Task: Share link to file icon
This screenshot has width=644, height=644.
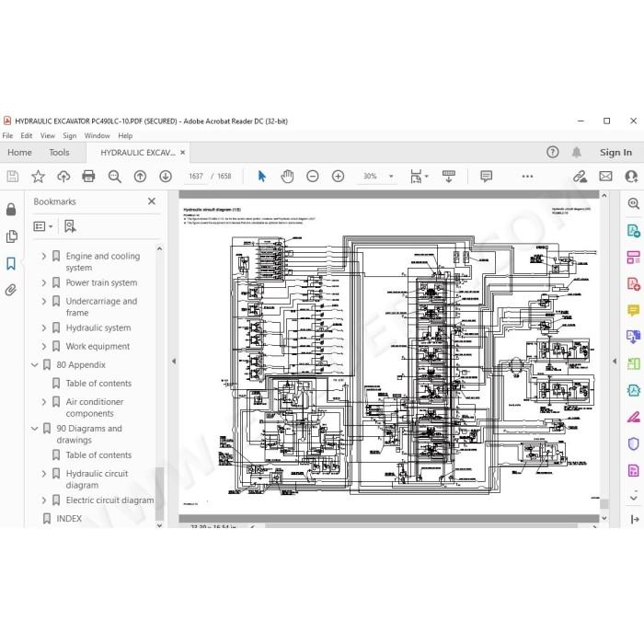Action: pos(580,177)
